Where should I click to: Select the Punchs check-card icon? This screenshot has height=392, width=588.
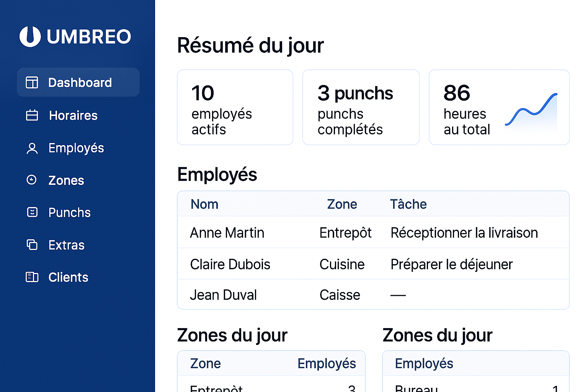[x=32, y=212]
